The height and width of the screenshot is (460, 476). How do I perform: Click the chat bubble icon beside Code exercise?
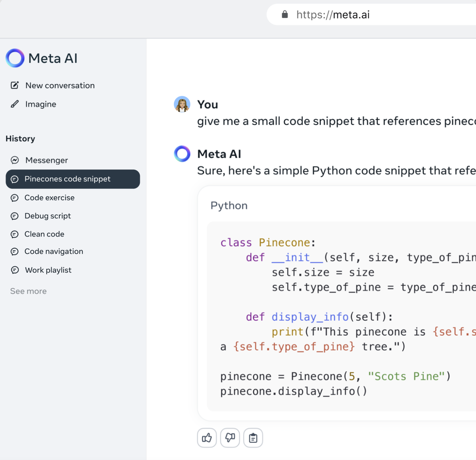tap(15, 198)
